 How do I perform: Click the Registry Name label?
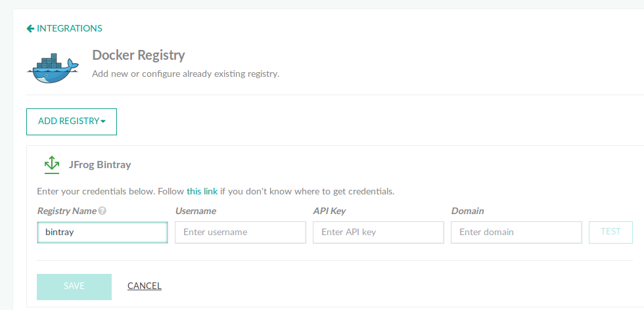click(67, 211)
